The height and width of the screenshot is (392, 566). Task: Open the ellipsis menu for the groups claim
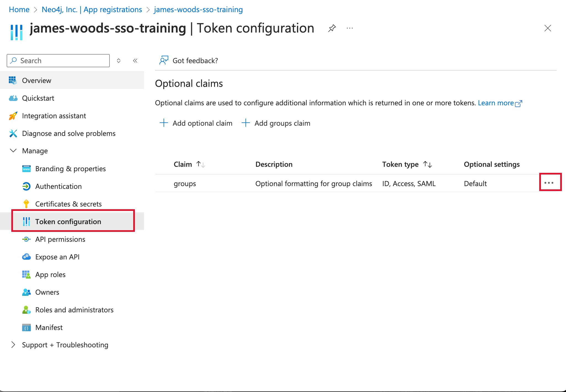[x=550, y=182]
